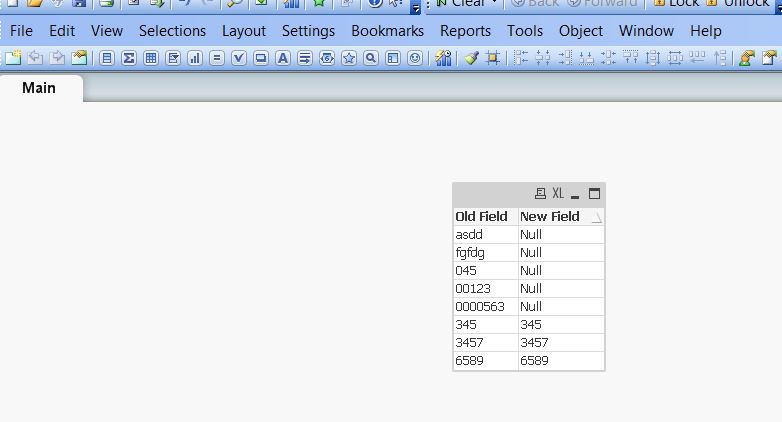Click the Space Vertically icon
Image resolution: width=782 pixels, height=422 pixels.
tap(653, 58)
